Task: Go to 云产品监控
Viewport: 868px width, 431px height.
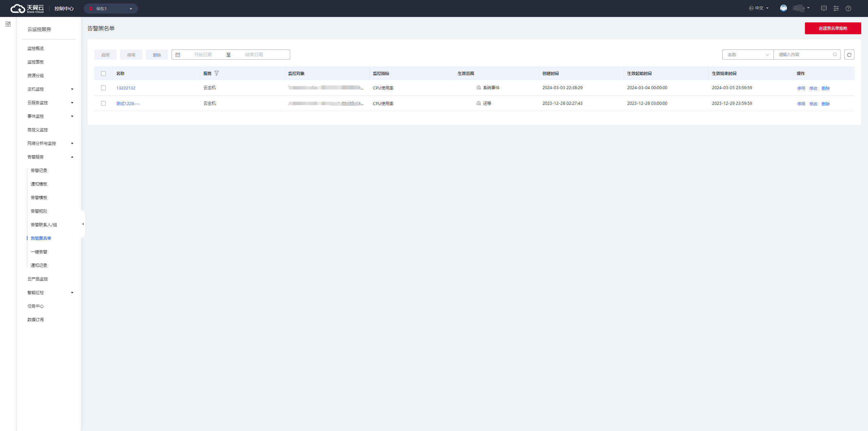Action: click(38, 279)
